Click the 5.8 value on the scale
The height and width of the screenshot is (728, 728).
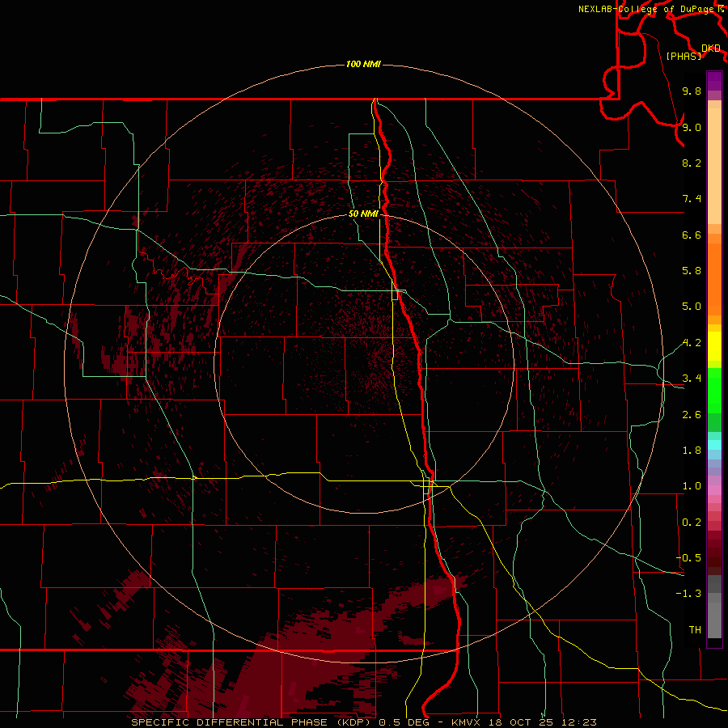click(692, 271)
